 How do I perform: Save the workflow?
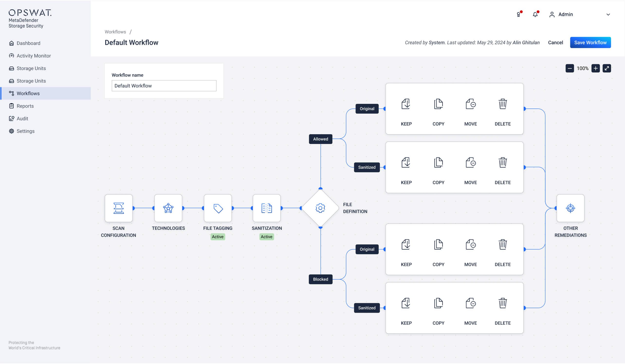590,42
